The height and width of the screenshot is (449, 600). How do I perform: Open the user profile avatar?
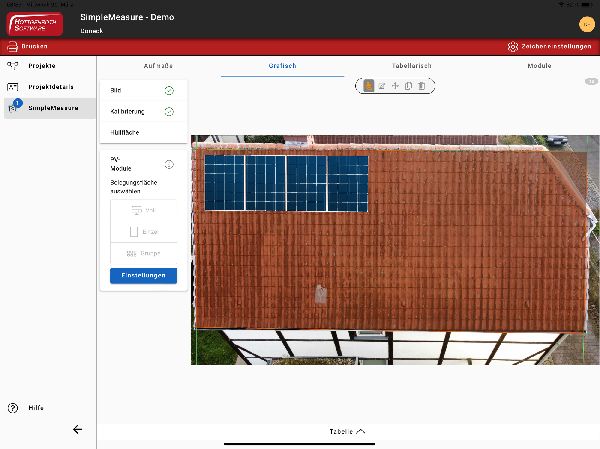(586, 24)
